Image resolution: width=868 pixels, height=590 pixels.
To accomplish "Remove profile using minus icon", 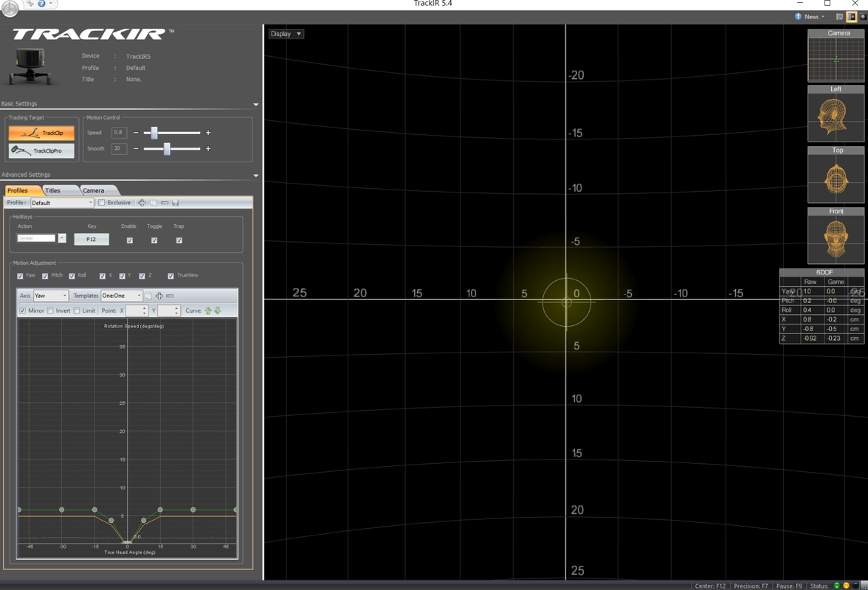I will tap(165, 203).
